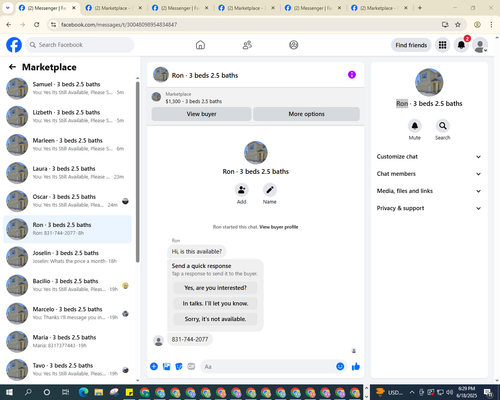Mute the conversation with bell icon
The width and height of the screenshot is (500, 400).
(415, 126)
